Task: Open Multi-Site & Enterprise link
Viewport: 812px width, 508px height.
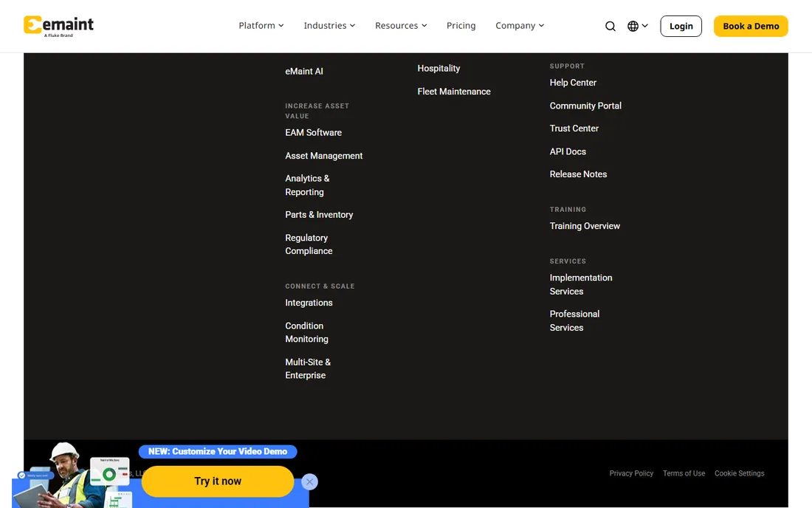Action: pyautogui.click(x=308, y=368)
